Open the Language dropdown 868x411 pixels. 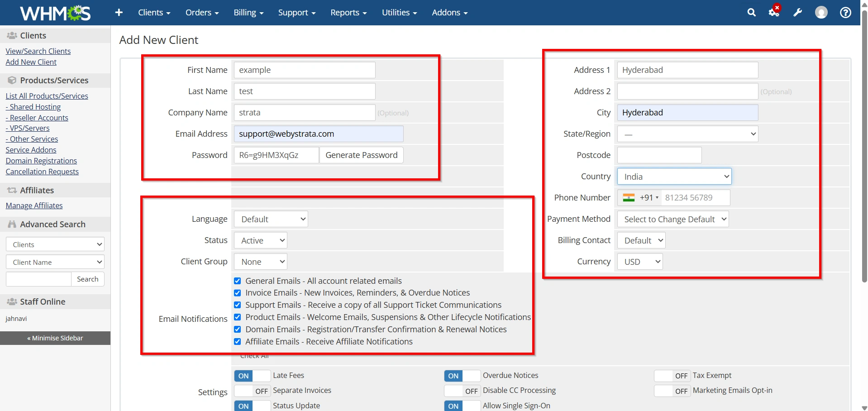pos(271,219)
